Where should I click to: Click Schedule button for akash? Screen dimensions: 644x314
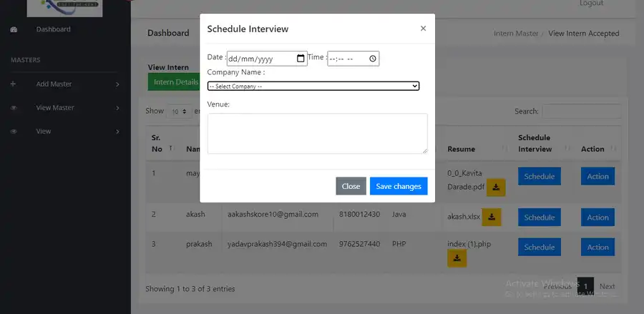click(x=539, y=217)
